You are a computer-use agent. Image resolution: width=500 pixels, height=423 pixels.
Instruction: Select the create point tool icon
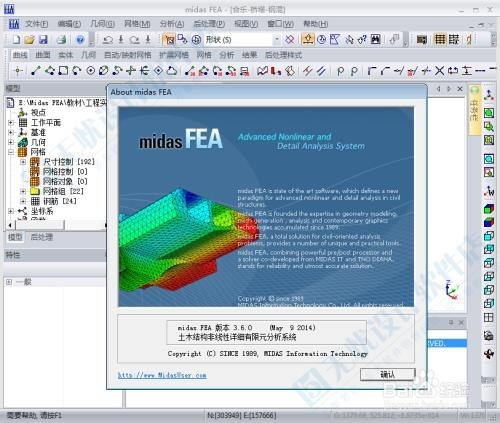[x=18, y=71]
